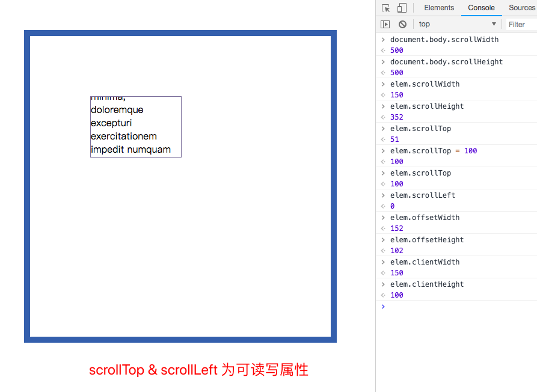The width and height of the screenshot is (537, 392).
Task: Open the Sources tab
Action: 521,8
